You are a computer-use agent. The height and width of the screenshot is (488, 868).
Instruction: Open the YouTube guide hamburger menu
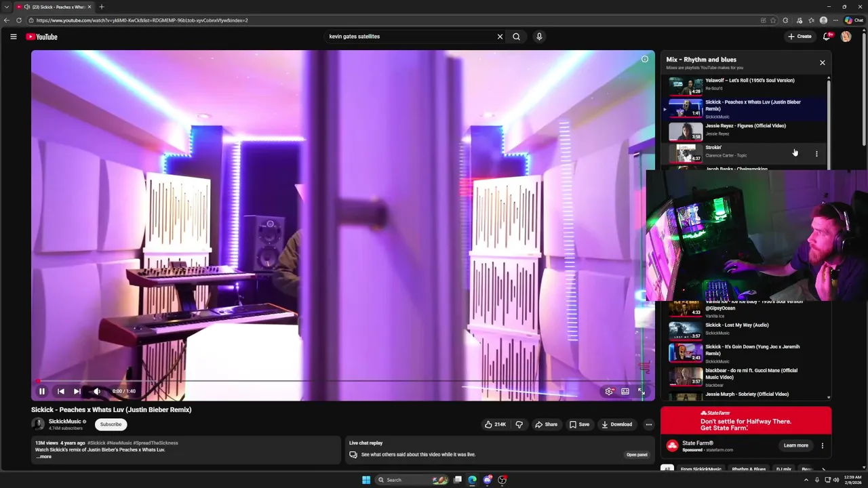14,37
